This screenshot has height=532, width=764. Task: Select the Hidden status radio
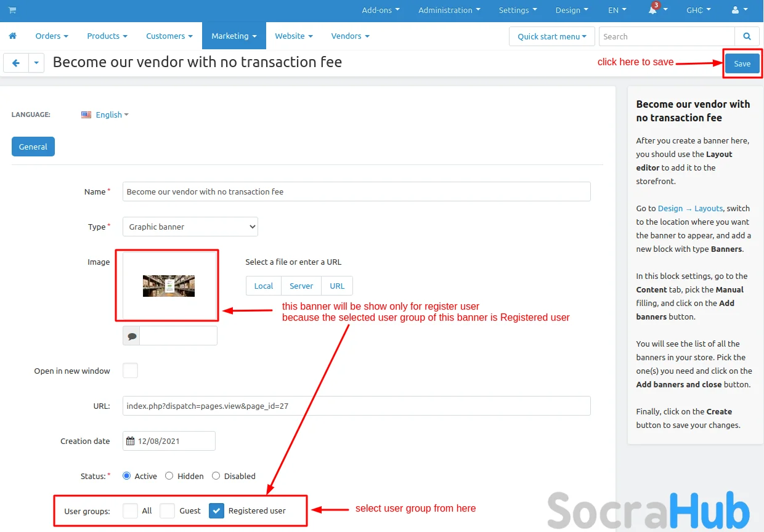tap(169, 476)
